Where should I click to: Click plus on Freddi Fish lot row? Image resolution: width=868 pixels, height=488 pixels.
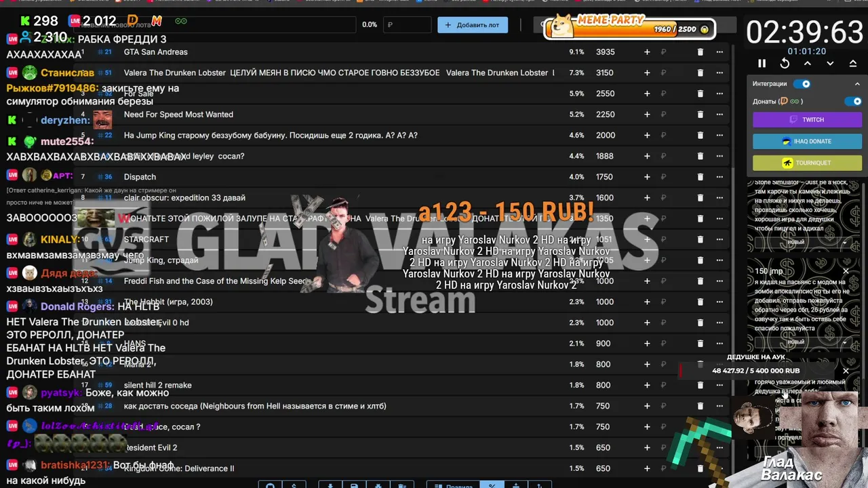[647, 281]
